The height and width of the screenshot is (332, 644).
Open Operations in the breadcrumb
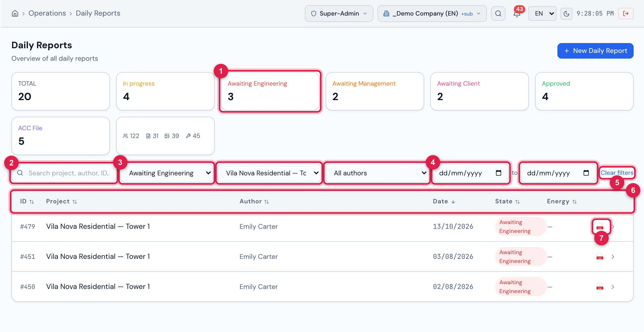(x=47, y=13)
